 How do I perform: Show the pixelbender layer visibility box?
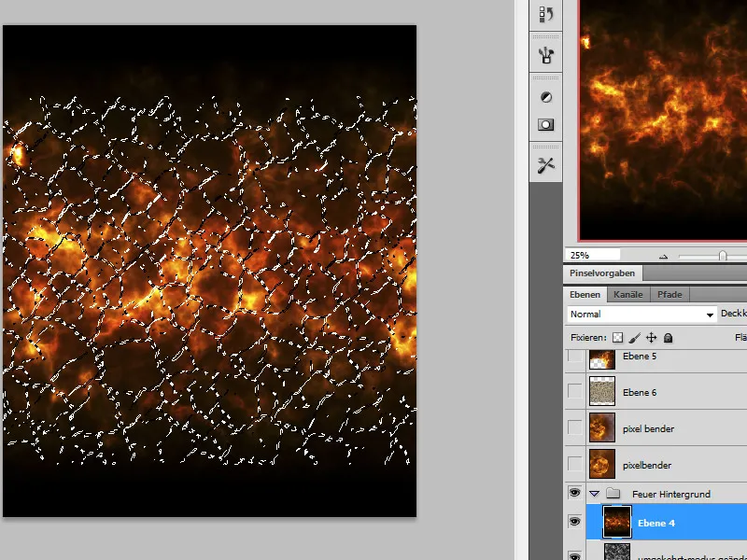(x=575, y=464)
